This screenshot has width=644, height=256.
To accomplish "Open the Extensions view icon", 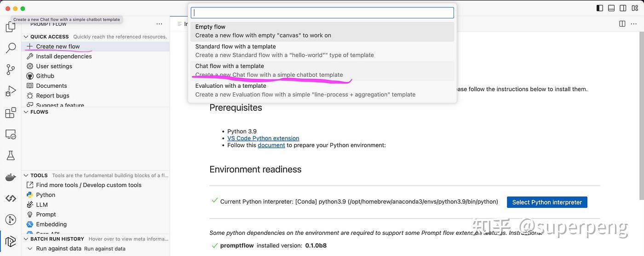I will [x=10, y=113].
